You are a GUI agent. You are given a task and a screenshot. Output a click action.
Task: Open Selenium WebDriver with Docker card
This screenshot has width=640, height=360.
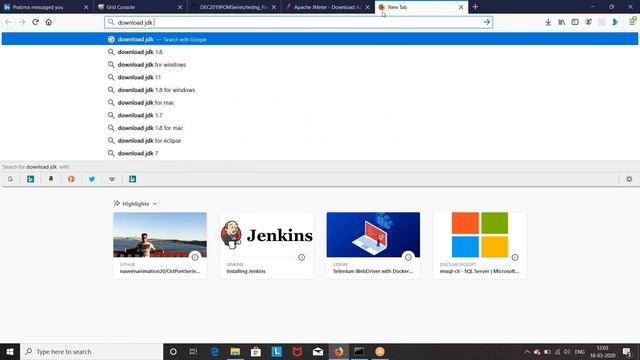point(373,245)
